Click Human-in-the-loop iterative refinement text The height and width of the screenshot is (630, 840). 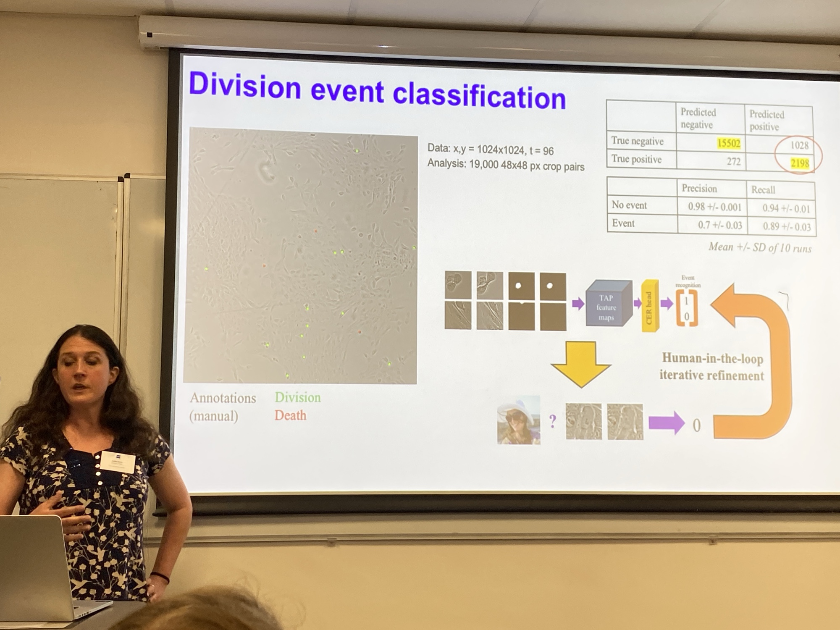point(712,367)
